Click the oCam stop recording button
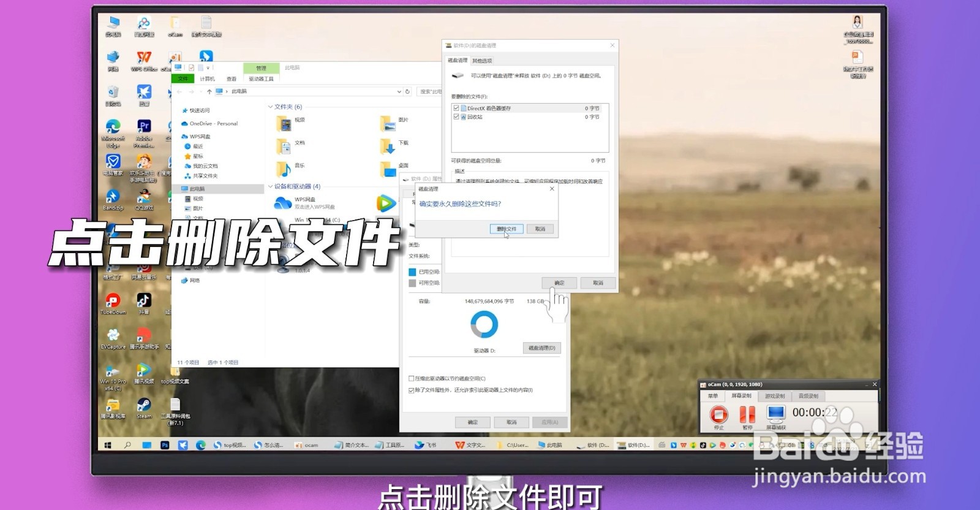Image resolution: width=980 pixels, height=510 pixels. tap(718, 414)
